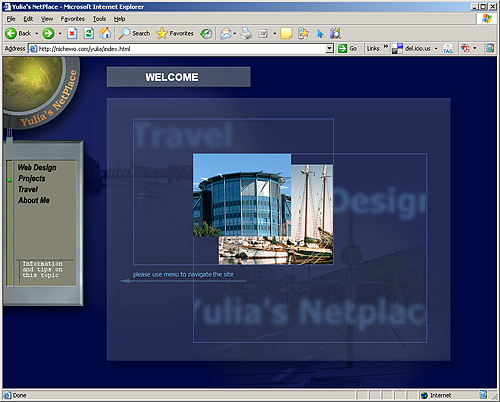Click the IE icon in the title bar

[6, 6]
